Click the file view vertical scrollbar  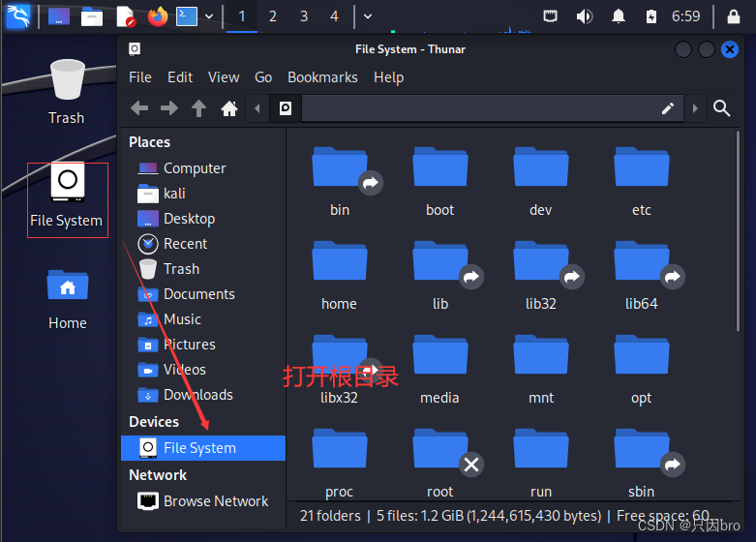pyautogui.click(x=738, y=231)
